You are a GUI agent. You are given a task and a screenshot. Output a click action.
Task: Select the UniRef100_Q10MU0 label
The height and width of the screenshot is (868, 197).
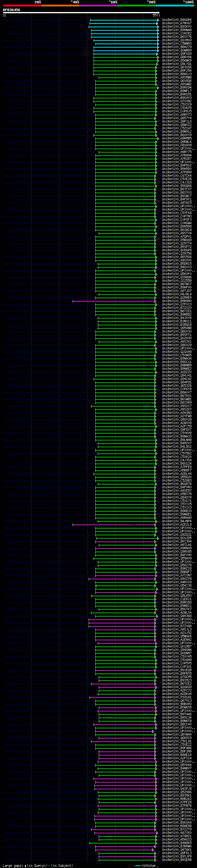(177, 40)
